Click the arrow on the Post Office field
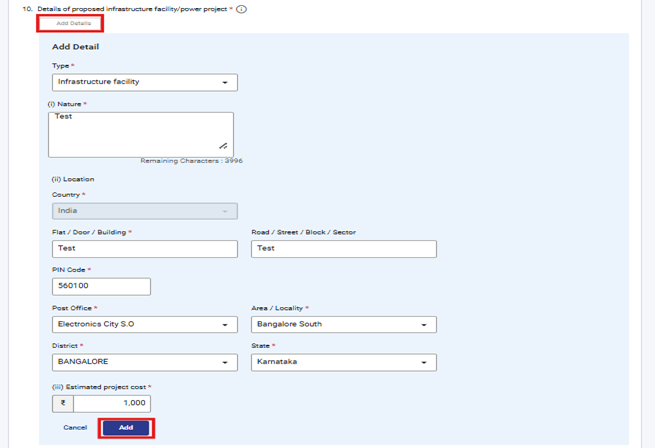The height and width of the screenshot is (448, 655). pos(225,325)
